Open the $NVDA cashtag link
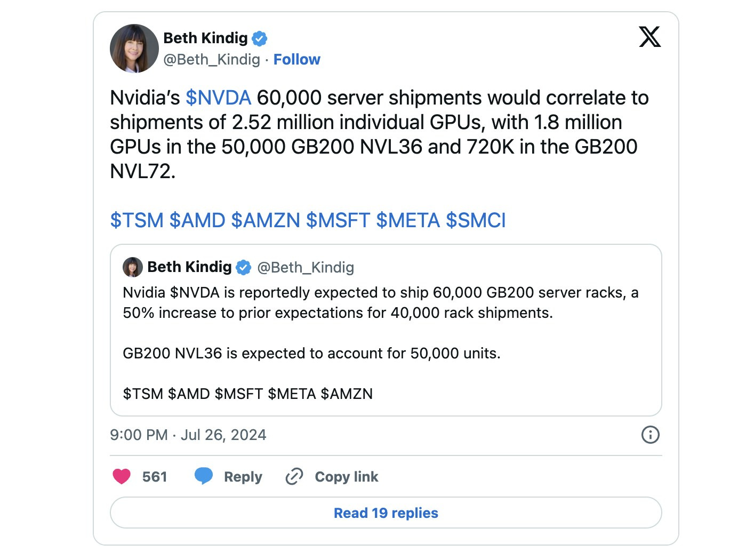Viewport: 754px width, 560px height. [218, 98]
